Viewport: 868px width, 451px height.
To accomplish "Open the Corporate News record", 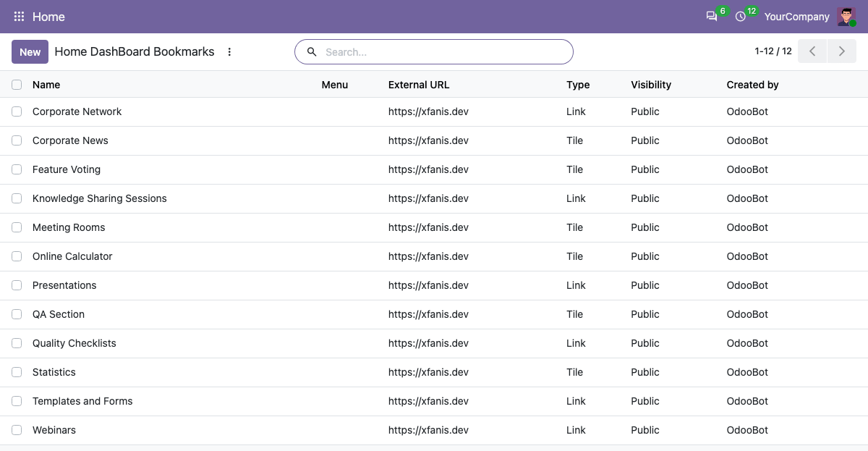I will [70, 140].
